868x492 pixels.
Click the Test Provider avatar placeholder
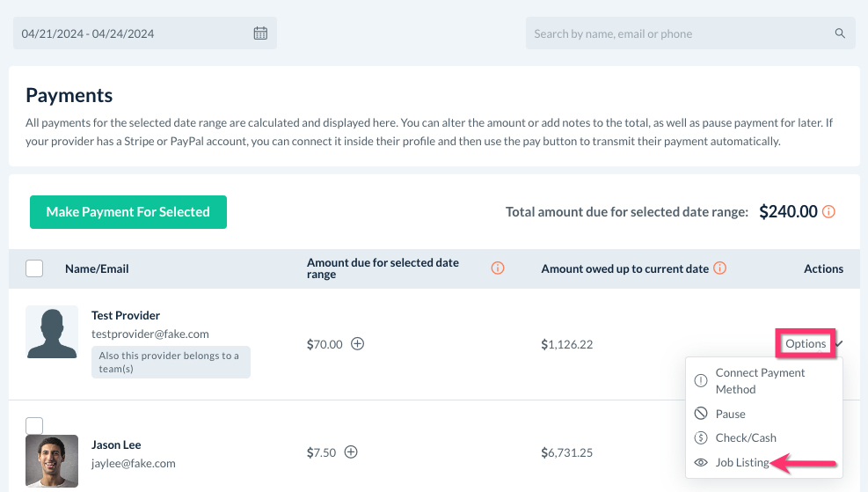tap(52, 333)
